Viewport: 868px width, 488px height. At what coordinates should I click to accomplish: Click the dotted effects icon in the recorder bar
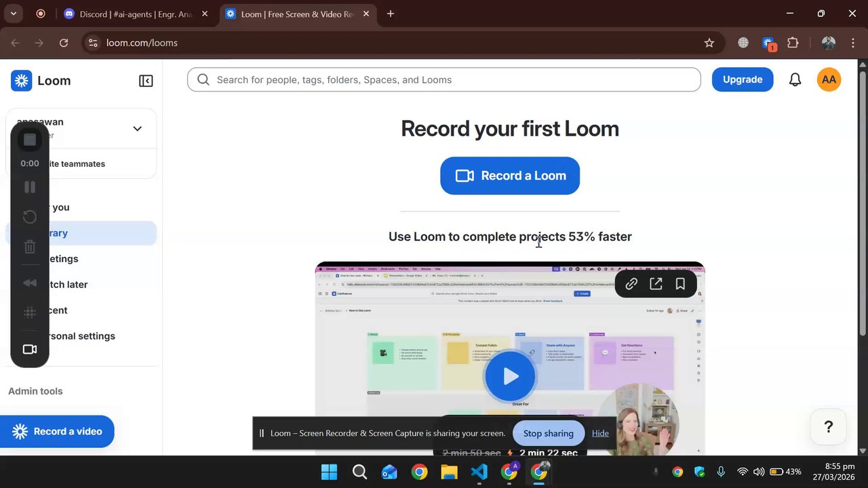(x=30, y=312)
